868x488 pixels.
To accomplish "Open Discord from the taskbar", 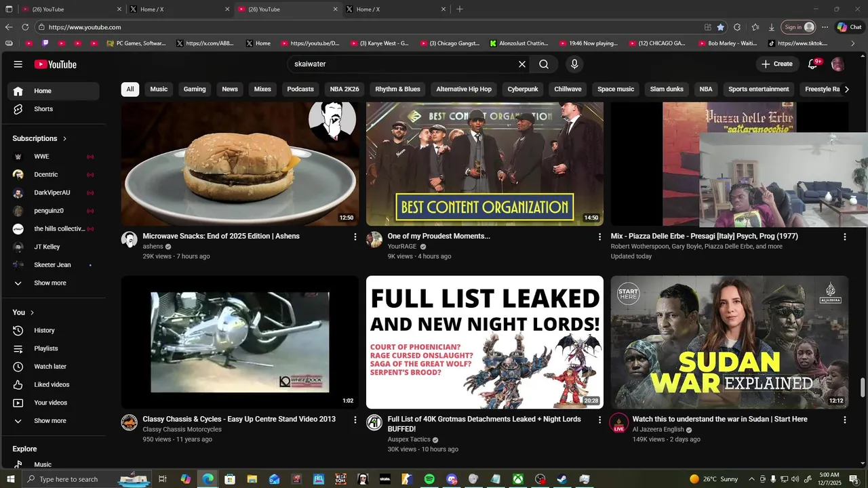I will click(x=452, y=479).
